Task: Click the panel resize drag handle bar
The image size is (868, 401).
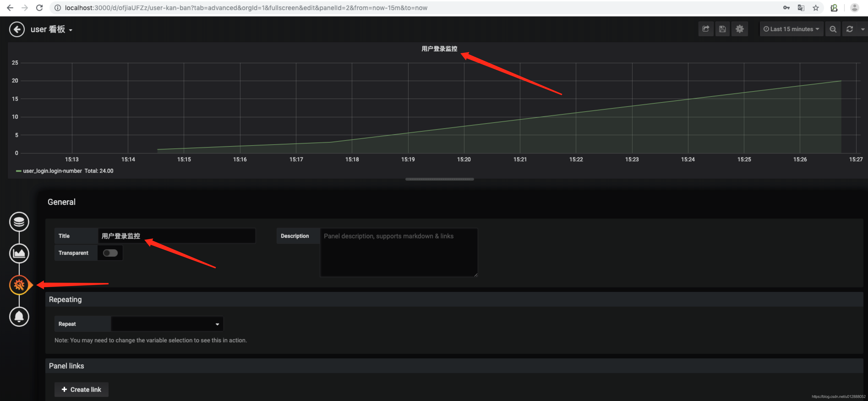Action: pos(439,179)
